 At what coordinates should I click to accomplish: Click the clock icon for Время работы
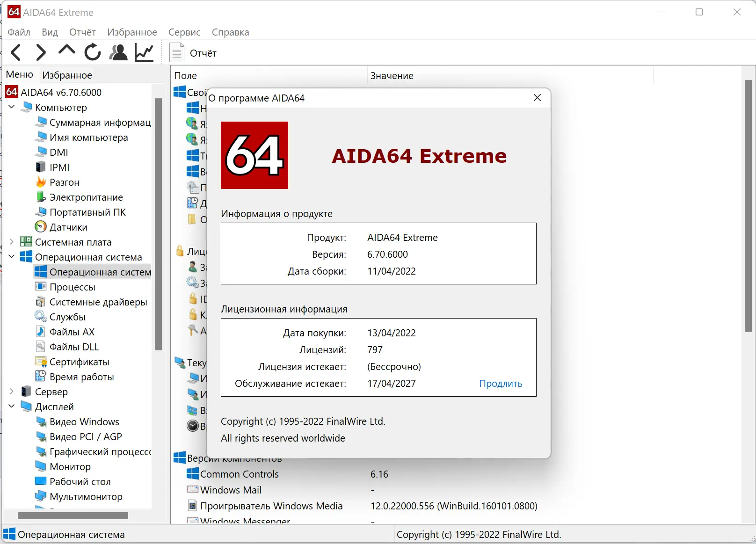tap(41, 377)
